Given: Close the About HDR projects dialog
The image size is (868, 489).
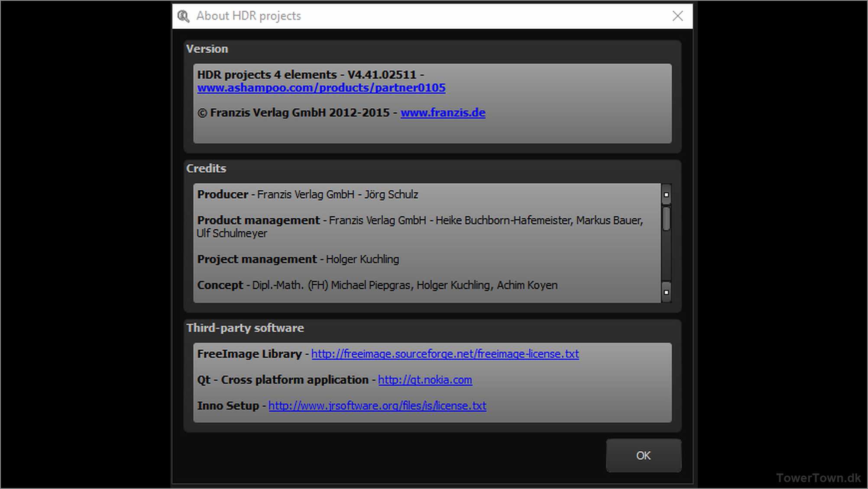Looking at the screenshot, I should pos(677,16).
